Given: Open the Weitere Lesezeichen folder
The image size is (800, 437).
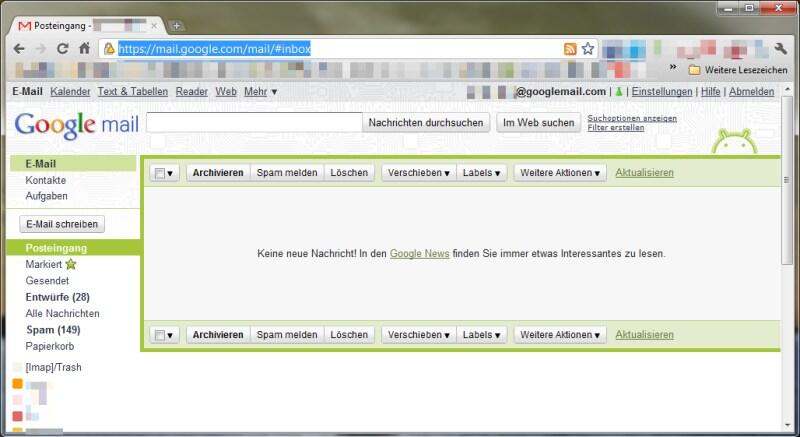Looking at the screenshot, I should point(738,70).
